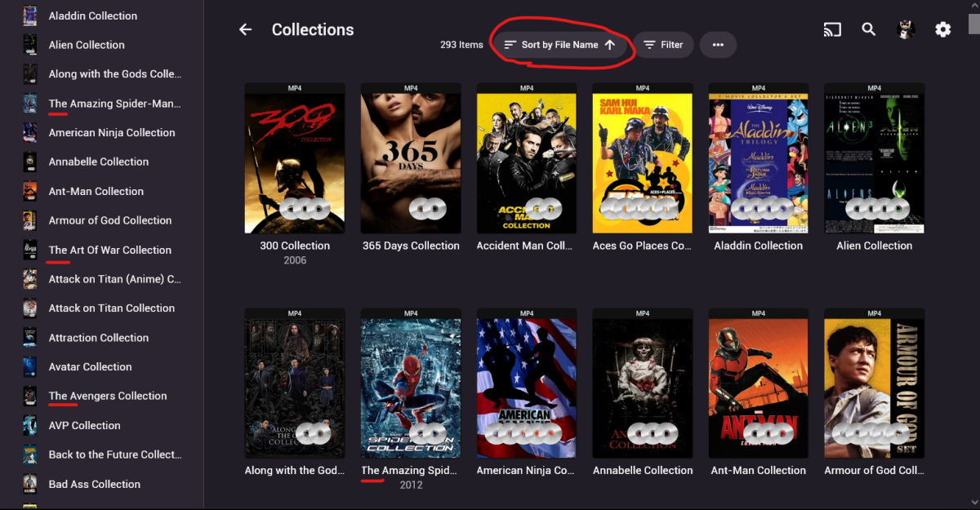This screenshot has height=510, width=980.
Task: Toggle sort order with the ascending arrow
Action: coord(610,45)
